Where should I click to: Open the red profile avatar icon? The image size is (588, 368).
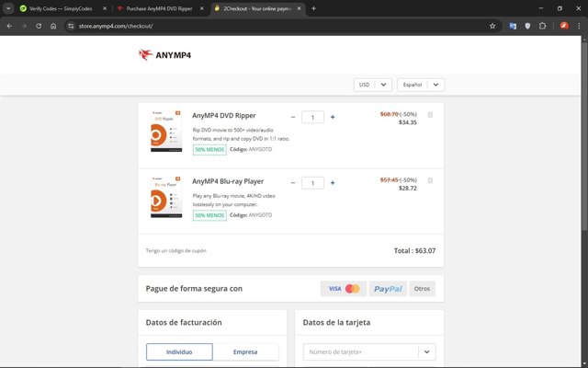coord(564,26)
